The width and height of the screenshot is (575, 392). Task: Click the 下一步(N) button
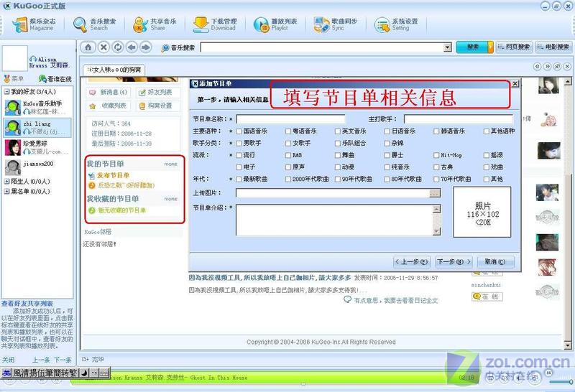[x=454, y=262]
